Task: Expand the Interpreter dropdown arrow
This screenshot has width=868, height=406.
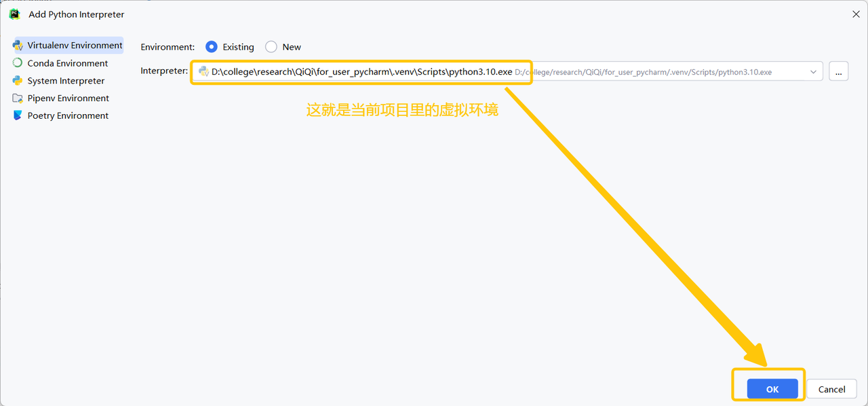Action: (x=813, y=71)
